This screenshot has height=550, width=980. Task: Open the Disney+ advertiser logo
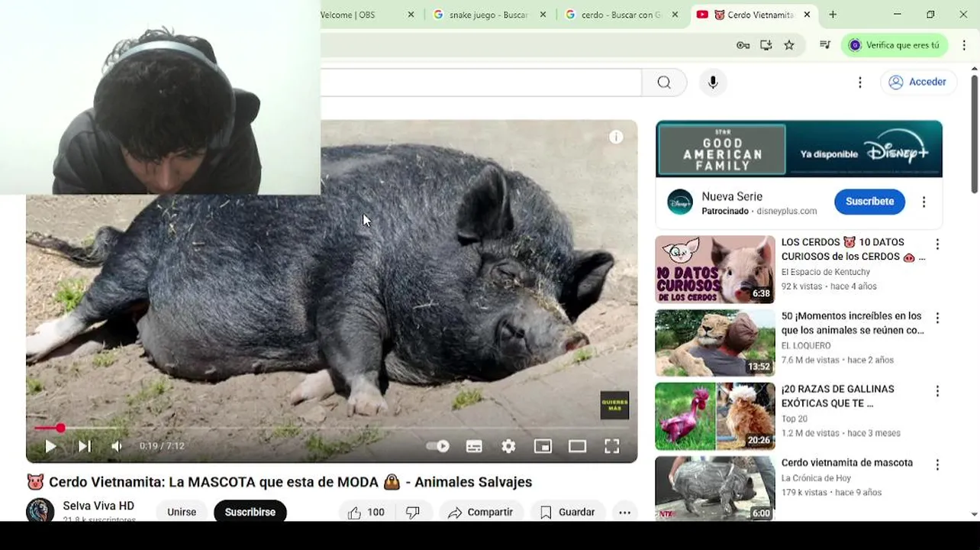[x=680, y=202]
